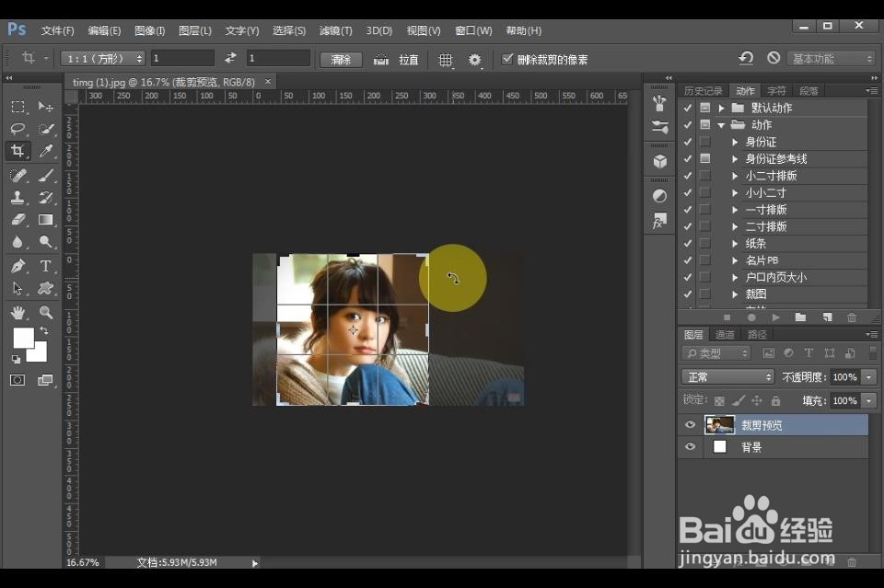Select the Blur tool
This screenshot has height=588, width=884.
[x=17, y=242]
